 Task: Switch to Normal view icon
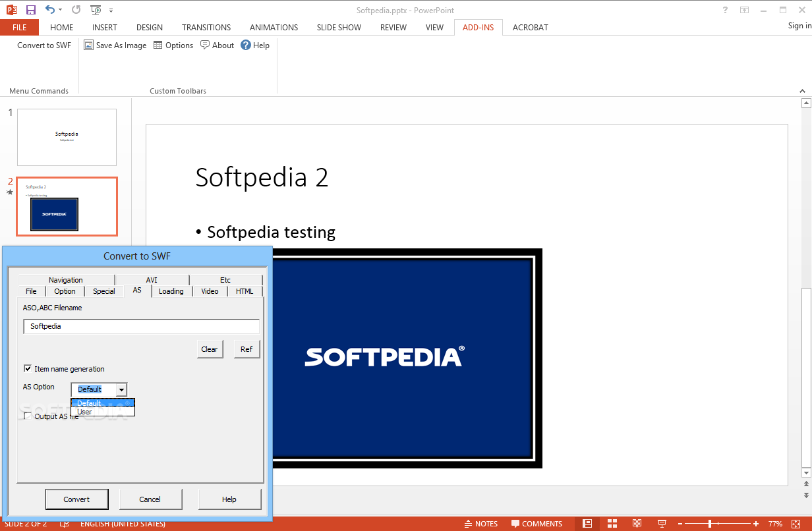(x=587, y=524)
